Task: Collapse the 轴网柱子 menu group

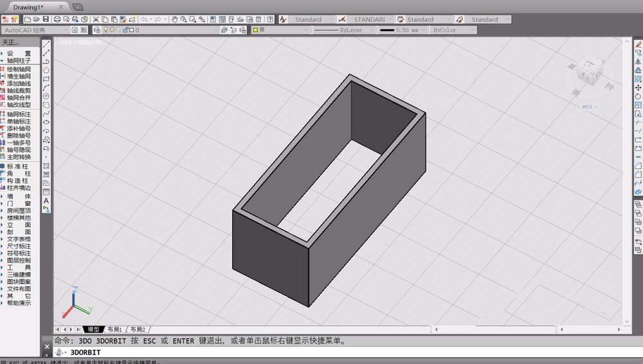Action: coord(19,60)
